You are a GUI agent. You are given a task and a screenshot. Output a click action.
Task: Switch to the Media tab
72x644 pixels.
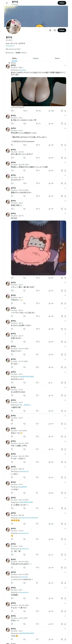pyautogui.click(x=57, y=58)
